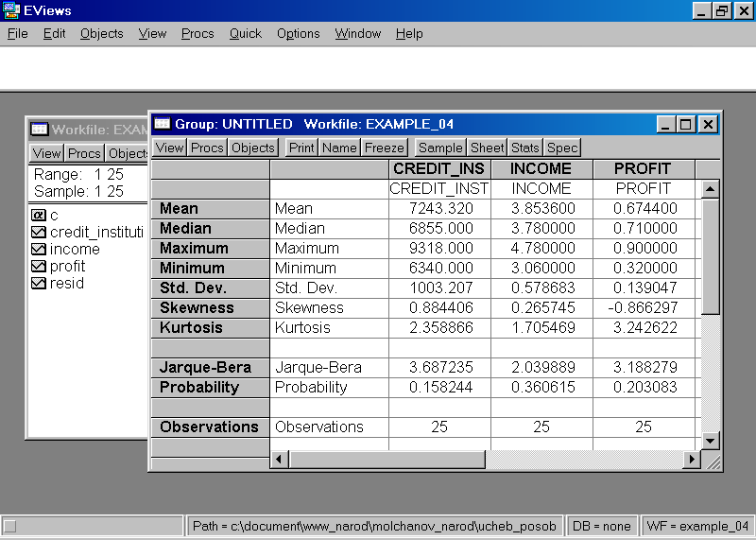Maximize the Group UNTITLED window
Screen dimensions: 756x540
[x=685, y=125]
